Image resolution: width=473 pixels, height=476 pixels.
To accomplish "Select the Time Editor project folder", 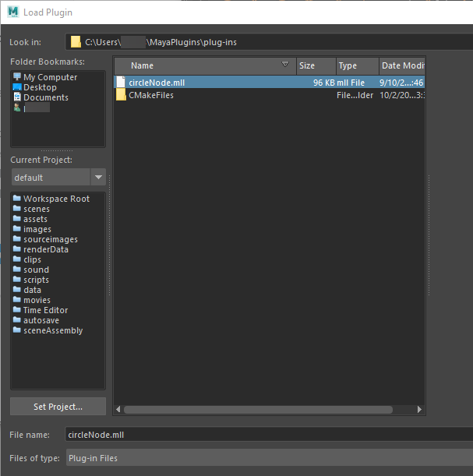I will (x=45, y=310).
